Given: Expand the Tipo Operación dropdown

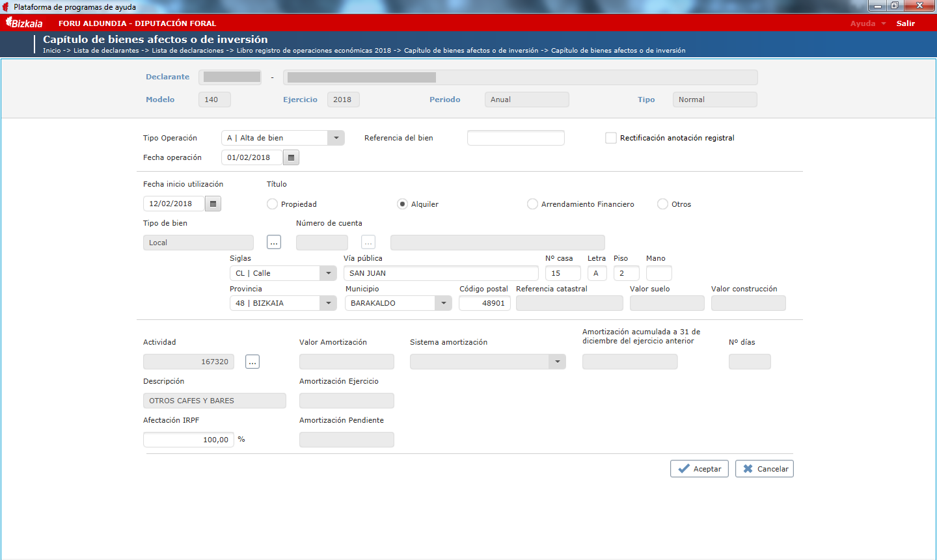Looking at the screenshot, I should pos(336,138).
